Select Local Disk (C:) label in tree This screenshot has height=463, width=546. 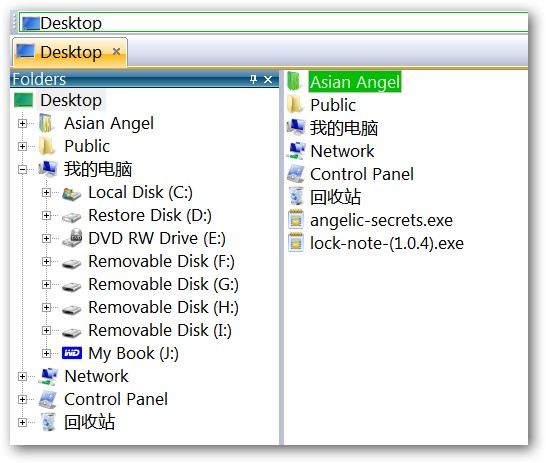(x=140, y=192)
